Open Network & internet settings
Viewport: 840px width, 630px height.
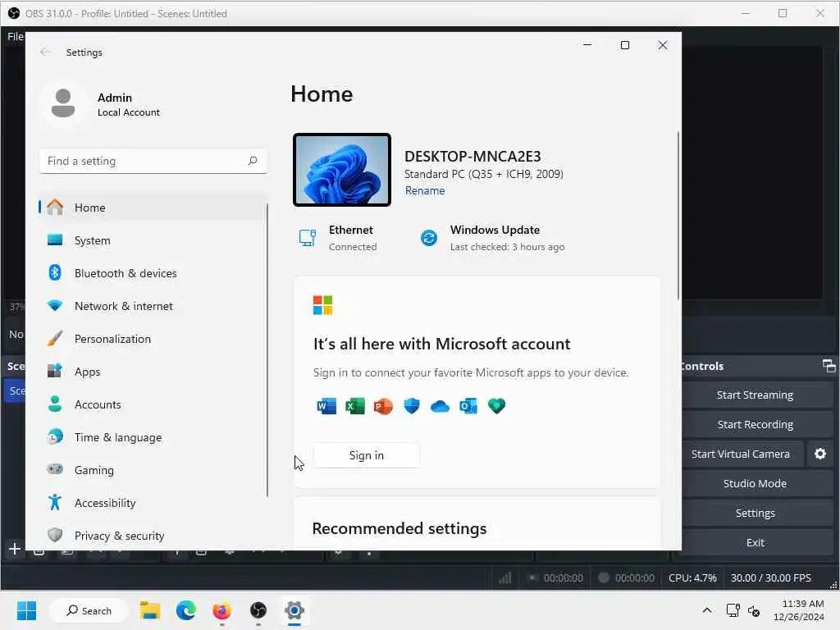click(153, 306)
